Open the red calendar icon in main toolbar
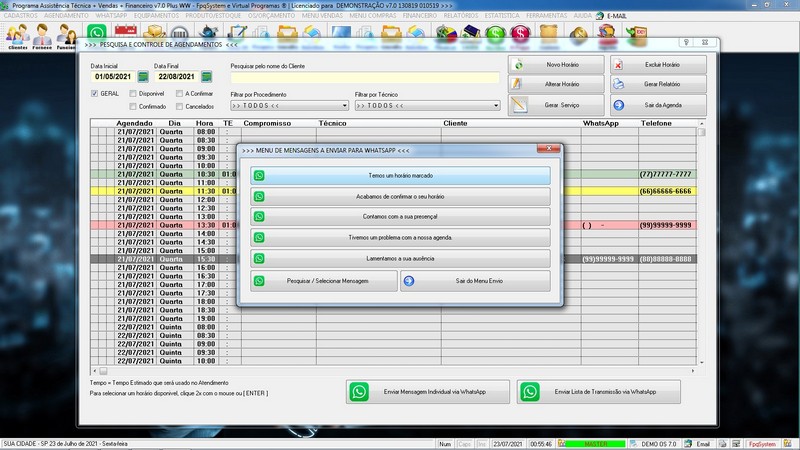Image resolution: width=800 pixels, height=450 pixels. pos(126,32)
